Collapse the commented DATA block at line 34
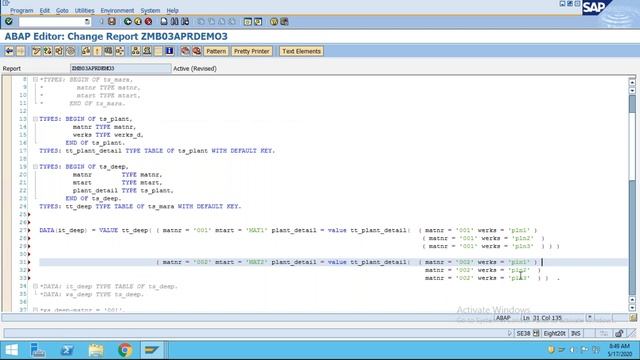Viewport: 640px width, 360px height. 36,286
